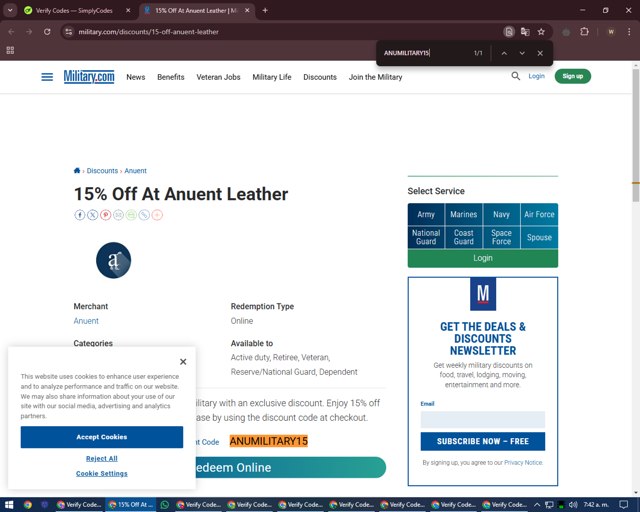Open Join the Military menu
The height and width of the screenshot is (512, 640).
(x=376, y=77)
